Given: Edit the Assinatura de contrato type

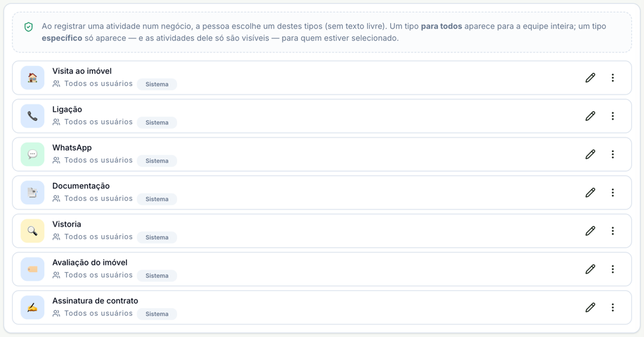Looking at the screenshot, I should point(590,307).
